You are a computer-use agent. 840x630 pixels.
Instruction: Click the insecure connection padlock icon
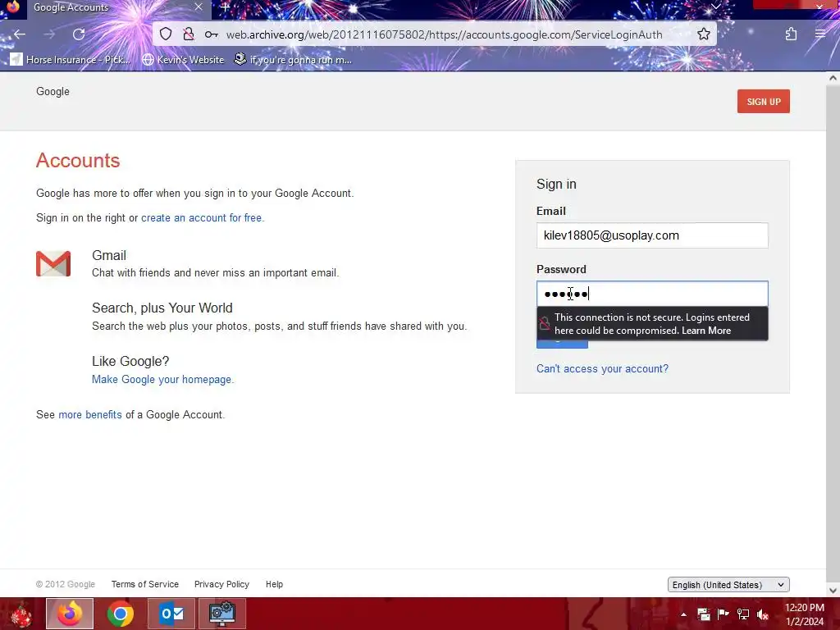(x=188, y=34)
